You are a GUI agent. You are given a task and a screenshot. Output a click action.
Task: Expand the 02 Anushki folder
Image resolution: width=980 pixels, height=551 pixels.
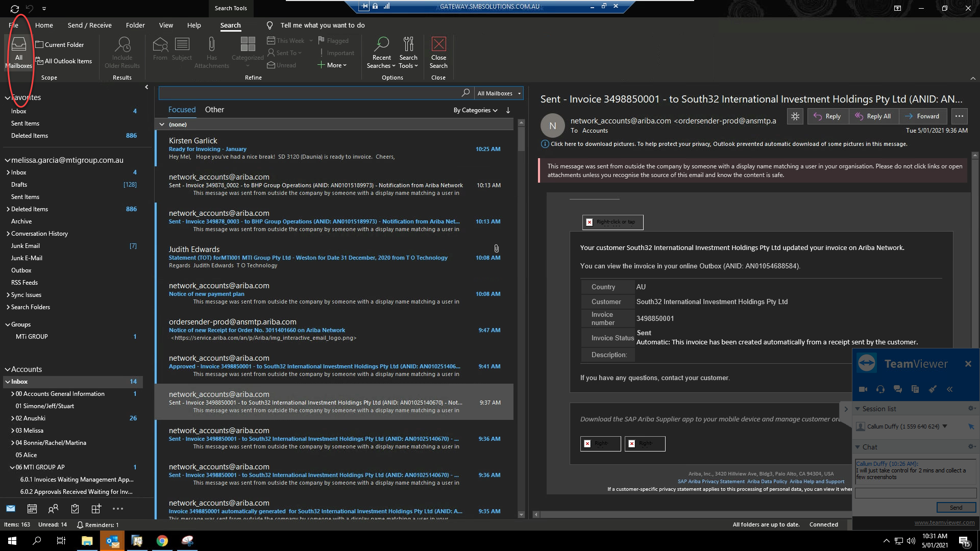[13, 418]
